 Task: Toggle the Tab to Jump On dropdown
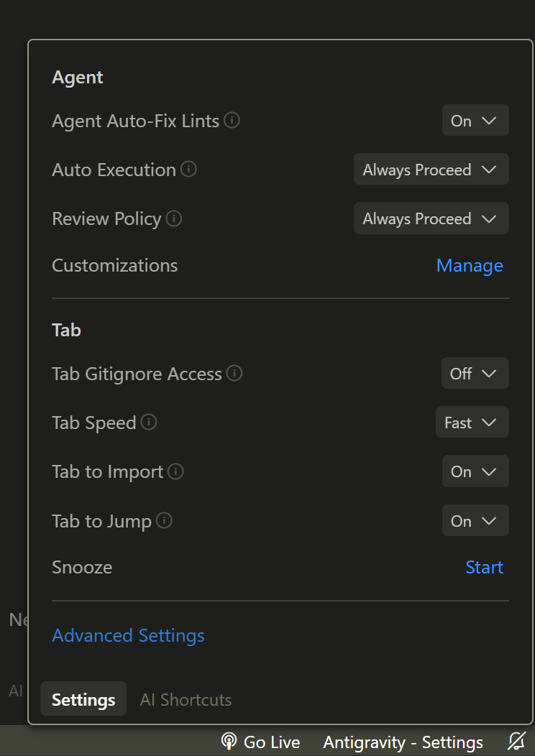click(475, 521)
